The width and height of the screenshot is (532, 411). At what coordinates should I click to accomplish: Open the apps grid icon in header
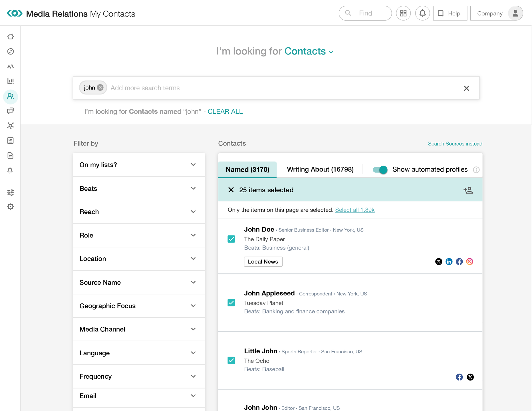[403, 13]
